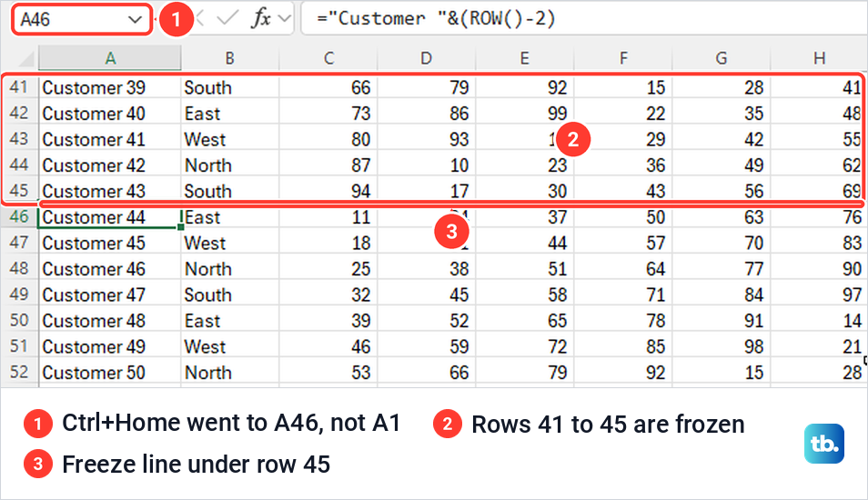Viewport: 868px width, 500px height.
Task: Select row 43 header
Action: click(x=19, y=139)
